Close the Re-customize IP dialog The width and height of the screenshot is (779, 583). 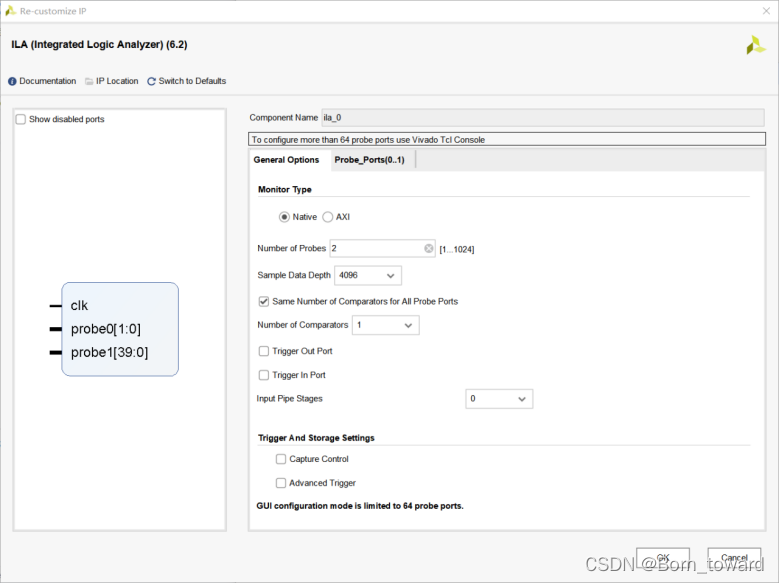766,11
